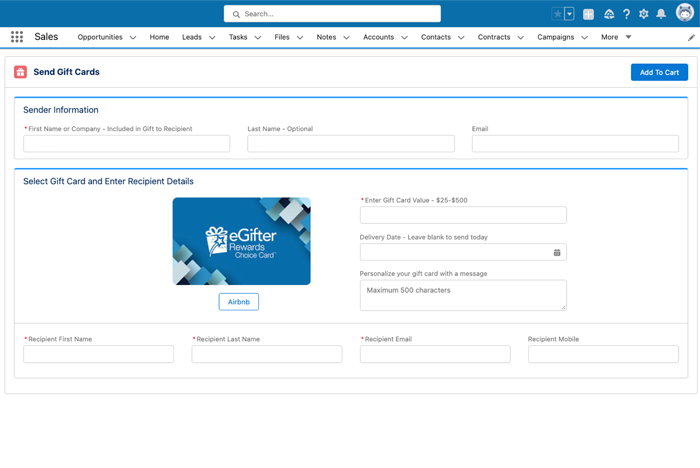Click the eGifter Rewards card image

(x=241, y=241)
